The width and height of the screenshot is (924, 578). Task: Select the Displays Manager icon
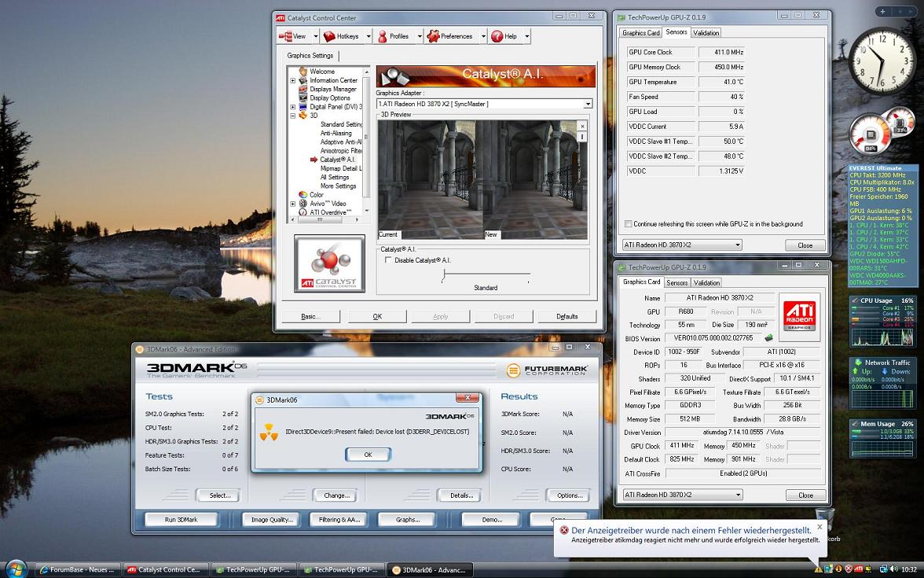point(303,89)
